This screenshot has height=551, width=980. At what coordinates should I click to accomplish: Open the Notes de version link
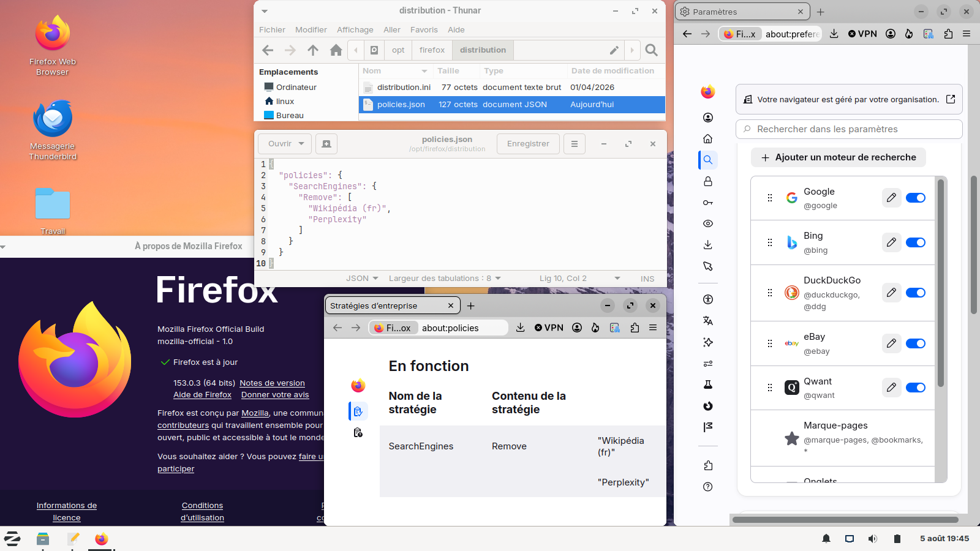tap(272, 383)
